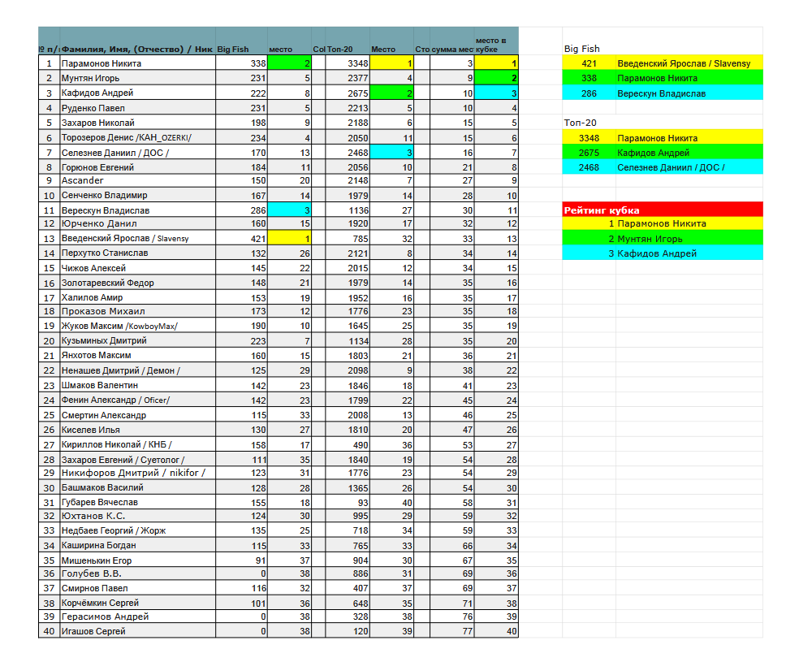Viewport: 812px width, 662px height.
Task: Click Big Fish score 338 in Парамонов's row
Action: pyautogui.click(x=241, y=63)
